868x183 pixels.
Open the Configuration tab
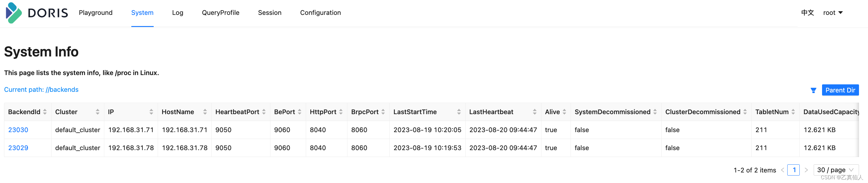[320, 13]
